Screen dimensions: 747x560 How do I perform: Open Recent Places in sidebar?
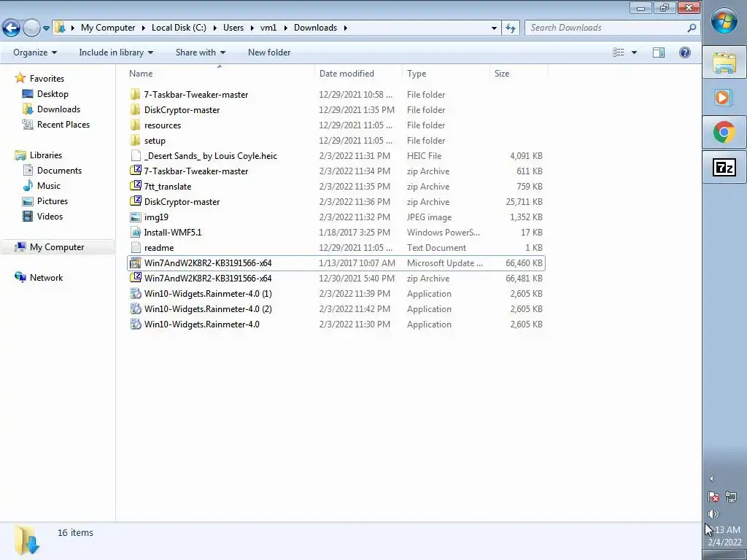point(63,124)
